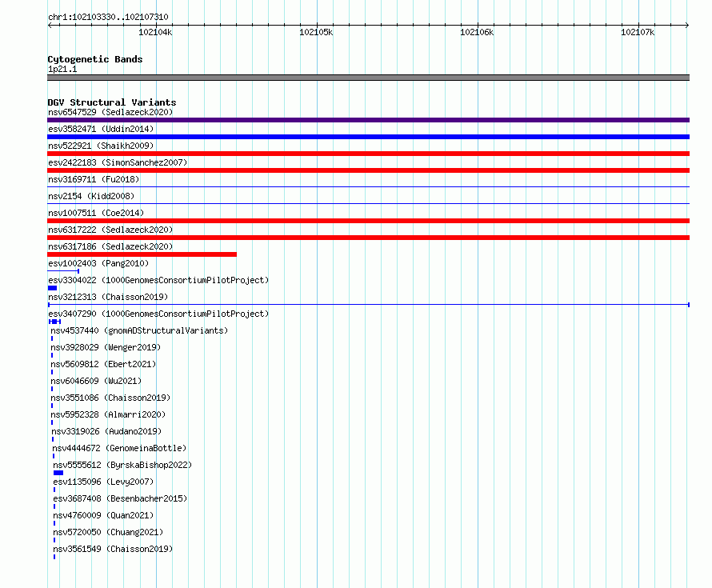Screen dimensions: 712x588
Task: Click nsv1007511 (Coe2014) variant label
Action: point(96,213)
